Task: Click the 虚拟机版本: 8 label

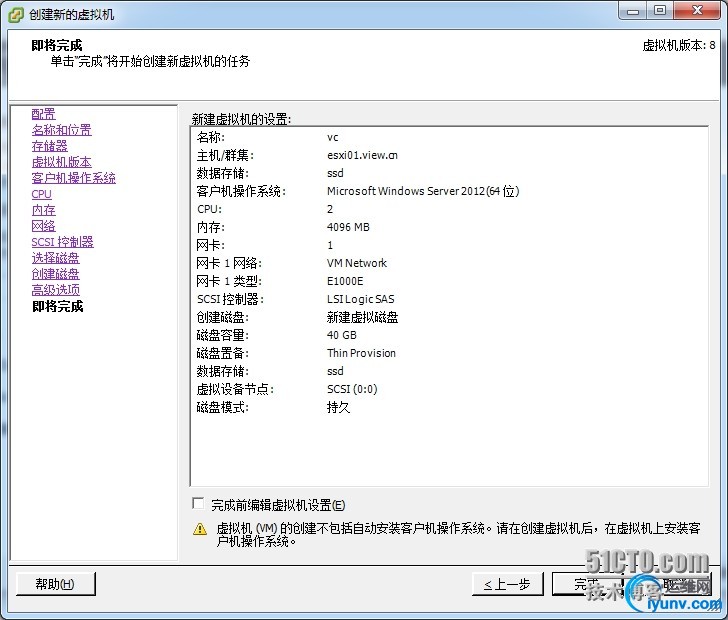Action: pyautogui.click(x=679, y=46)
